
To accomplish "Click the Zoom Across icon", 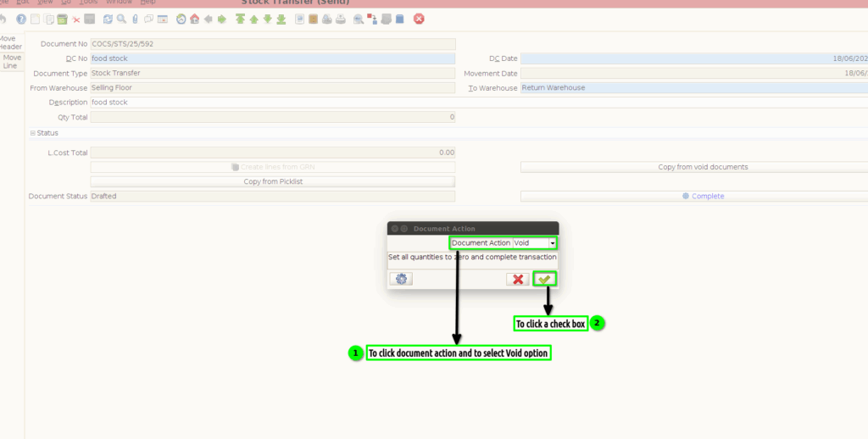I will (359, 19).
